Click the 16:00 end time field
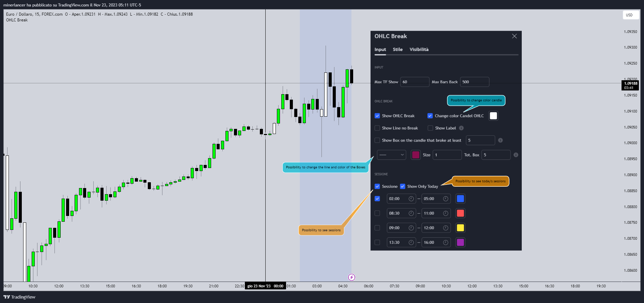The image size is (644, 303). pyautogui.click(x=436, y=242)
